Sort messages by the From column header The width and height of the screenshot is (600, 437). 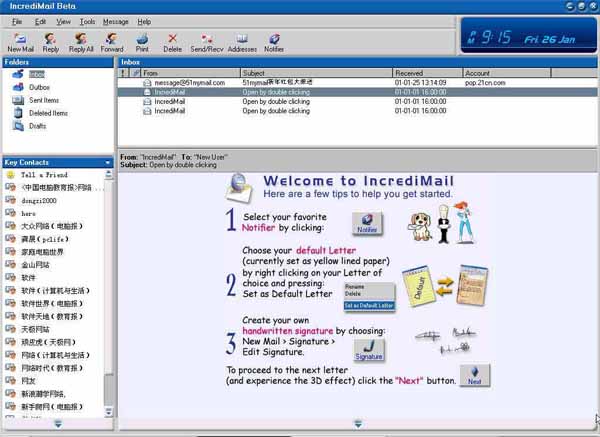pos(190,73)
